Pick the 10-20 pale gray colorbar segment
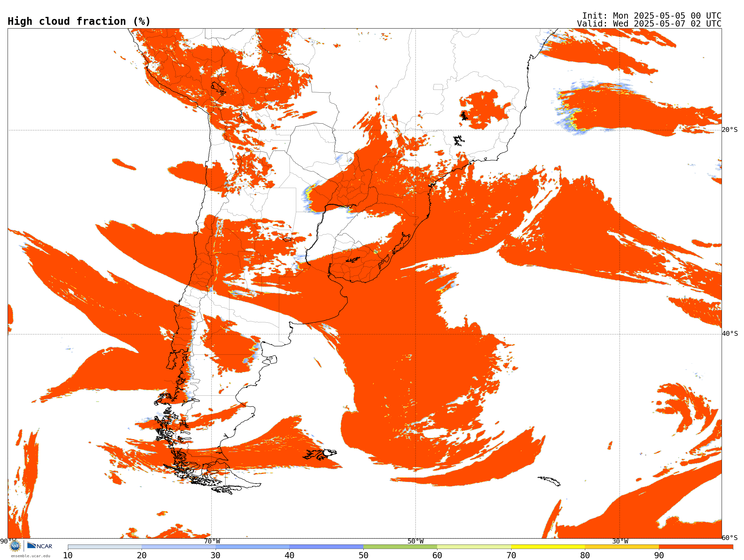Image resolution: width=744 pixels, height=560 pixels. pos(105,547)
